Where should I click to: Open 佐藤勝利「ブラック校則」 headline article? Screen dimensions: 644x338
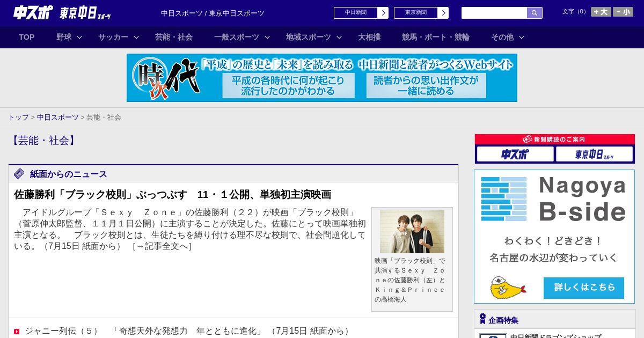click(172, 194)
